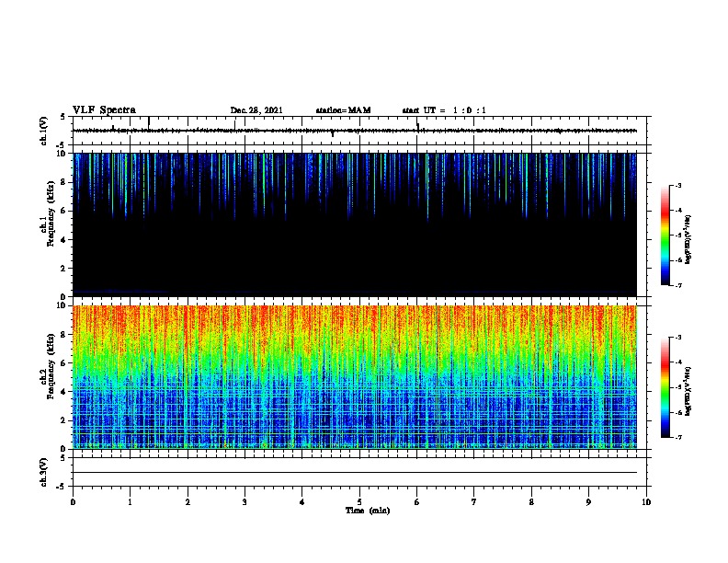The width and height of the screenshot is (728, 563).
Task: Click the ch.2 "Frequency (kHz)" axis label
Action: pyautogui.click(x=51, y=365)
